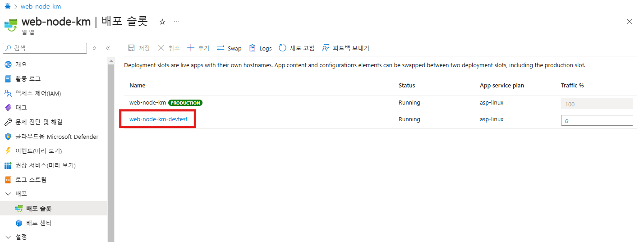This screenshot has width=644, height=242.
Task: Click asp-linux in devtest row
Action: point(492,119)
